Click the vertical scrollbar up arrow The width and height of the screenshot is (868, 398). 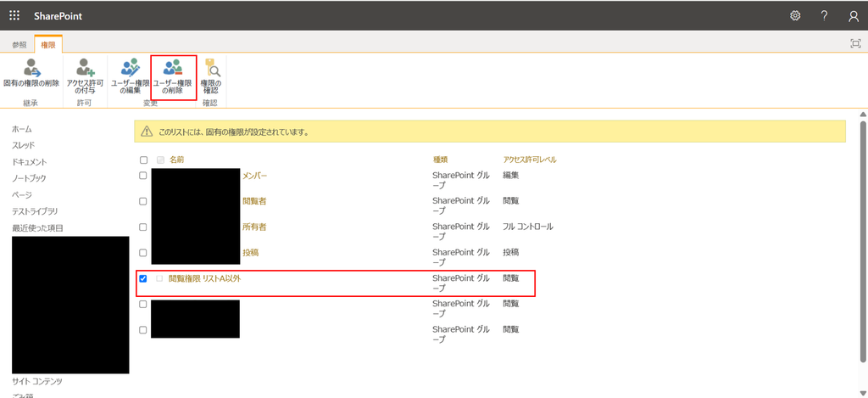[862, 115]
